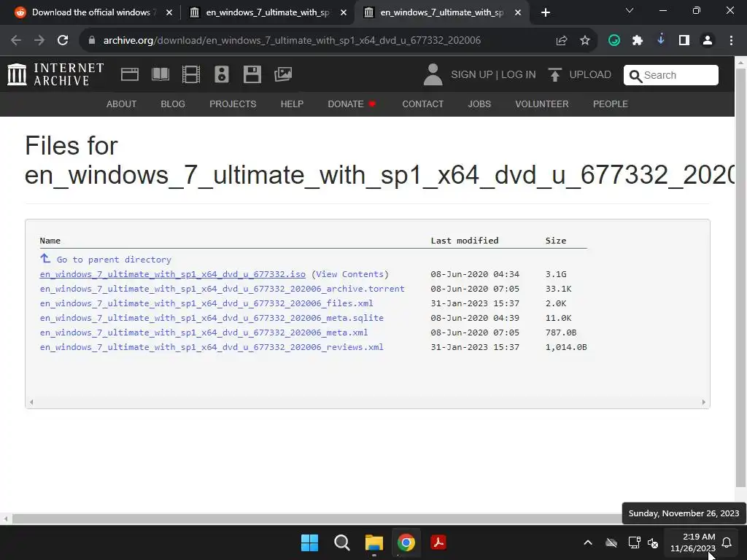This screenshot has width=747, height=560.
Task: Open the _meta.sqlite link
Action: [212, 318]
